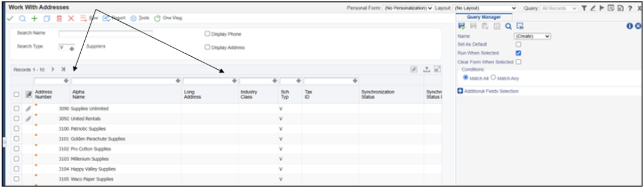Click the filter funnel icon near Query
The width and height of the screenshot is (644, 188).
tap(584, 8)
